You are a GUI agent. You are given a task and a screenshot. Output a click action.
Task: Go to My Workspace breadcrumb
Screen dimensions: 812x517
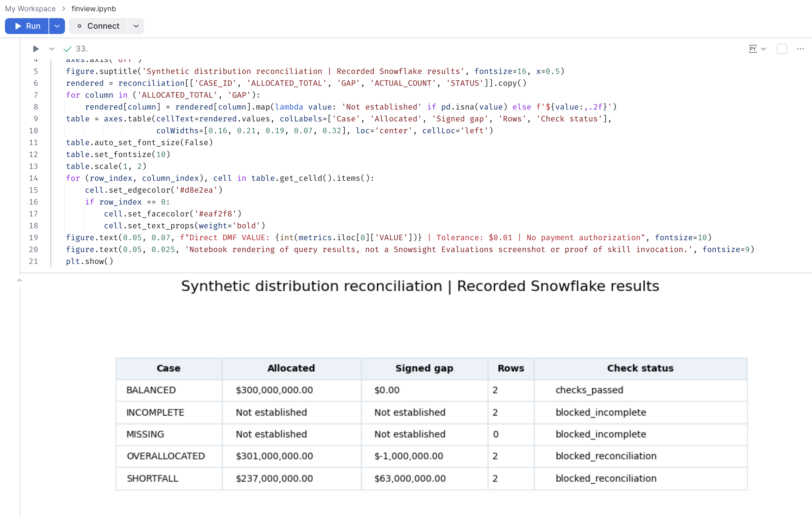30,9
